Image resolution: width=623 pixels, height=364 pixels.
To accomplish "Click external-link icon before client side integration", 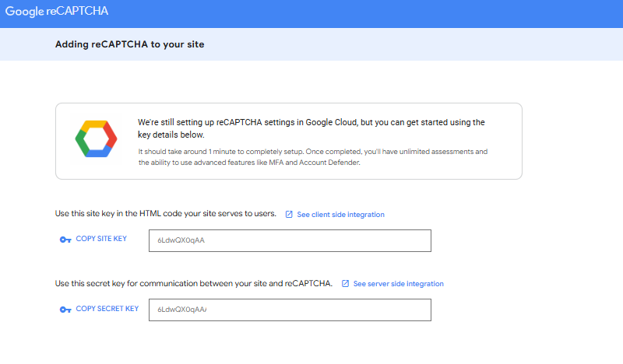I will click(289, 215).
